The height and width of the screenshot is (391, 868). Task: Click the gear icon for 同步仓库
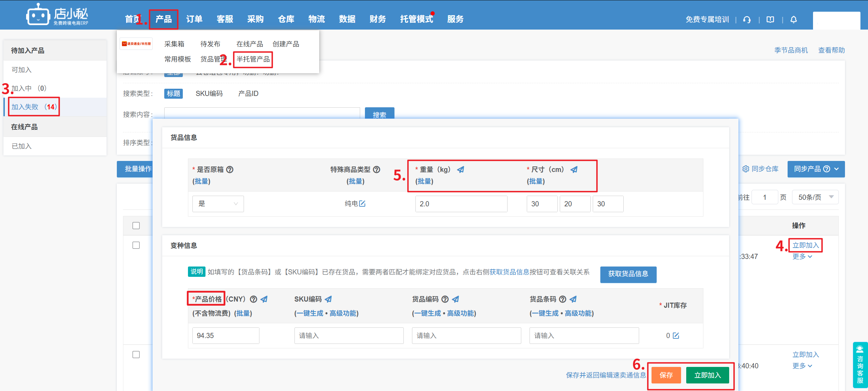[x=745, y=169]
